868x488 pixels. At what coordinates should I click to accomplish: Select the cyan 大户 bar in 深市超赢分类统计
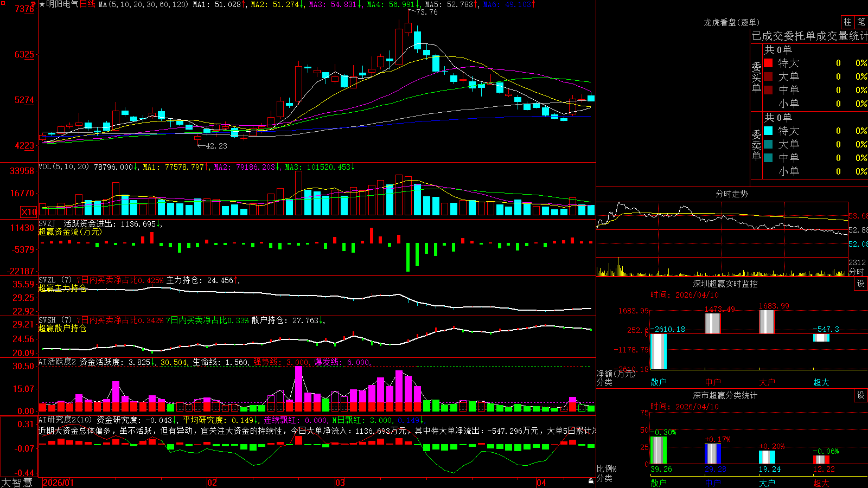click(x=767, y=457)
